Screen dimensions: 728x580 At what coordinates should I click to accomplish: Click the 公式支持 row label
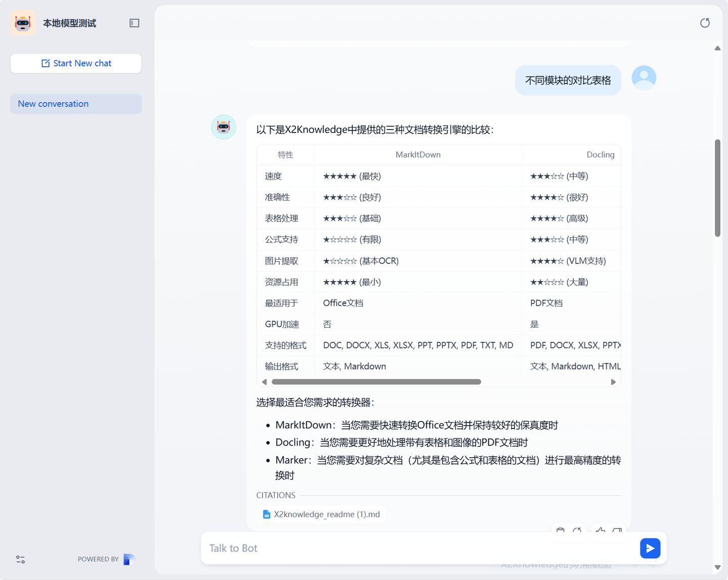282,240
